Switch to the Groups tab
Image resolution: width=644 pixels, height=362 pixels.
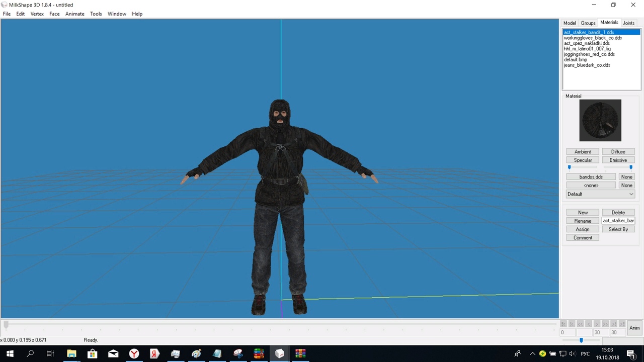coord(588,23)
